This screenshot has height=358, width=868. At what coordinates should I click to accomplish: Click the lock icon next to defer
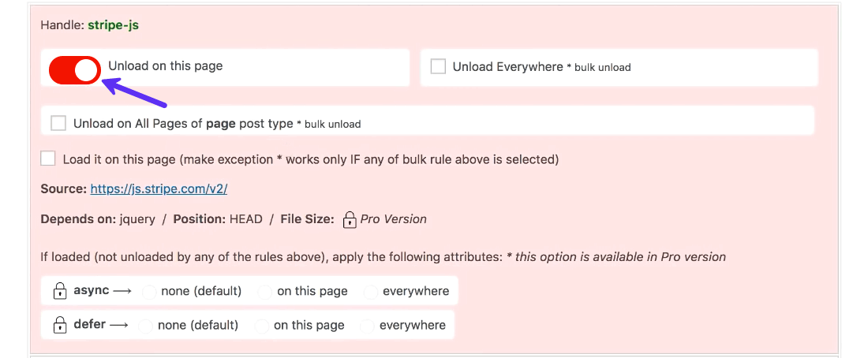59,325
